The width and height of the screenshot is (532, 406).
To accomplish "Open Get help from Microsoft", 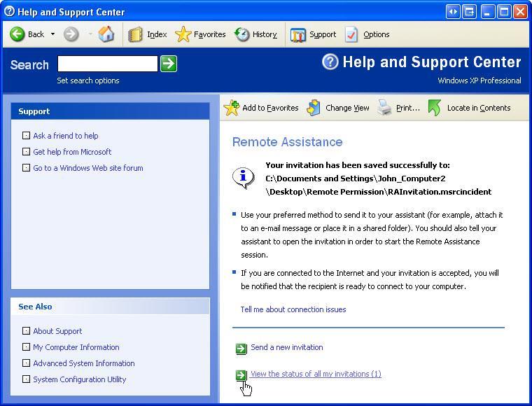I will click(72, 152).
